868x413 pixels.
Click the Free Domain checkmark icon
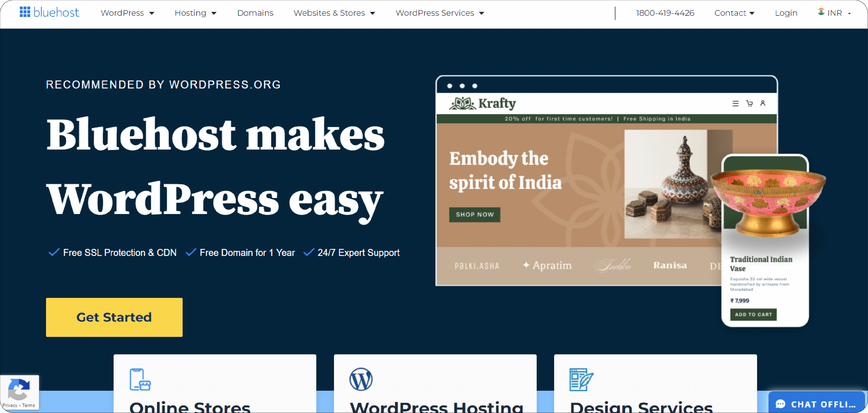coord(191,252)
